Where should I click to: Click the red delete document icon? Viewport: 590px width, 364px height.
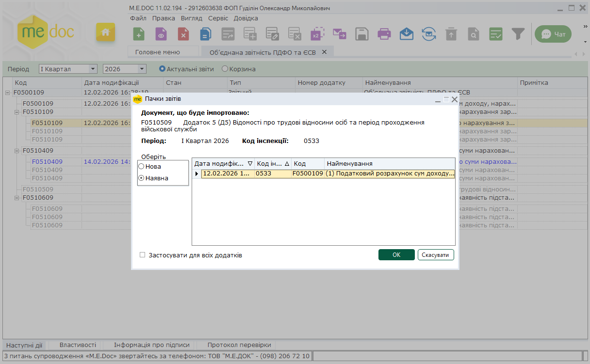(x=183, y=34)
